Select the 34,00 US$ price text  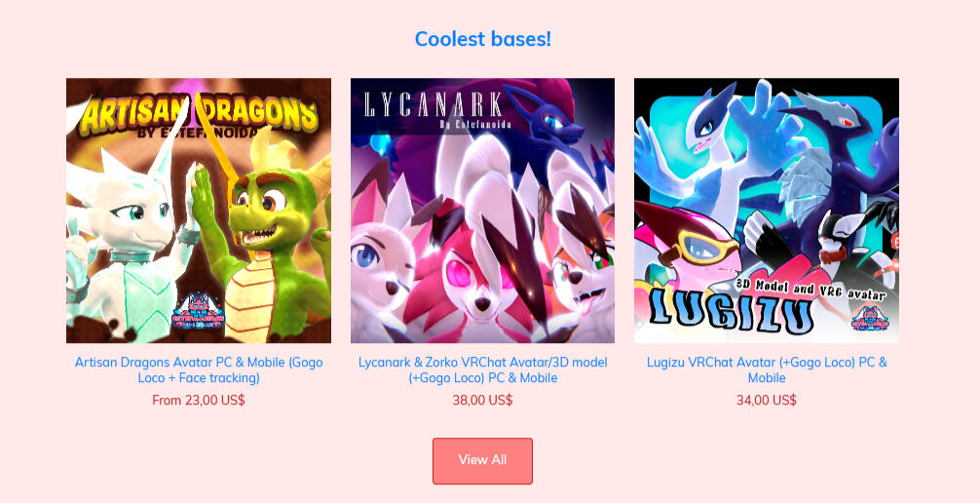coord(767,401)
